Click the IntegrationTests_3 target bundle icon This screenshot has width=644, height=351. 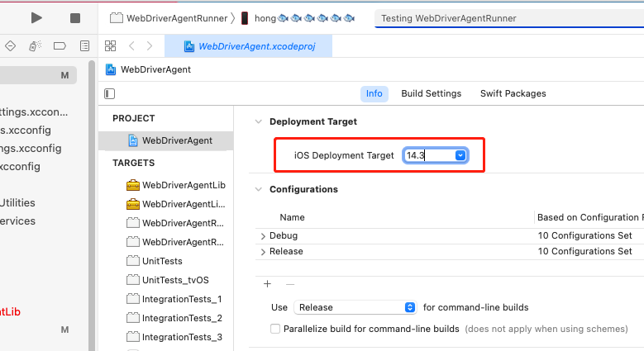(x=132, y=337)
